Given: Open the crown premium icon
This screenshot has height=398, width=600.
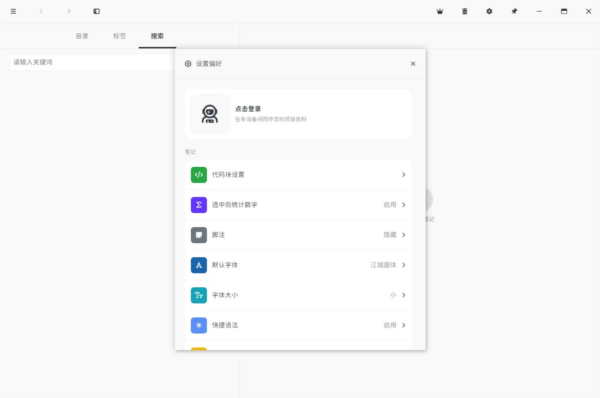Looking at the screenshot, I should click(440, 11).
